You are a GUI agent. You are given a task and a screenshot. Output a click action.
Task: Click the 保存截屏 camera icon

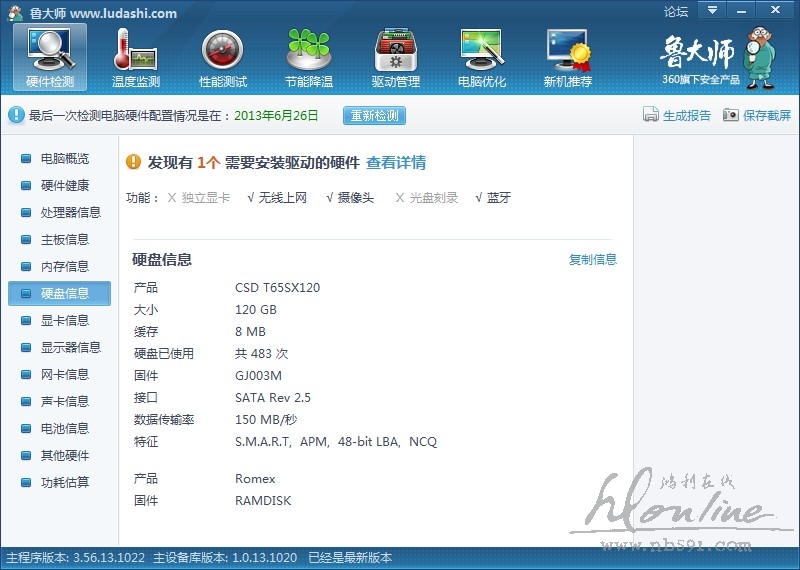(x=731, y=115)
